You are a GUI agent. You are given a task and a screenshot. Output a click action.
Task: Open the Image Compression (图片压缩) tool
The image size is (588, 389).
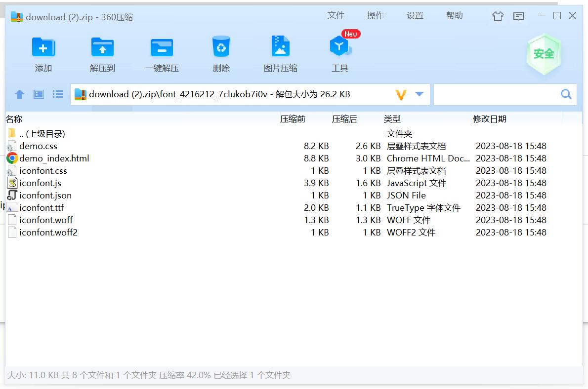[x=280, y=48]
